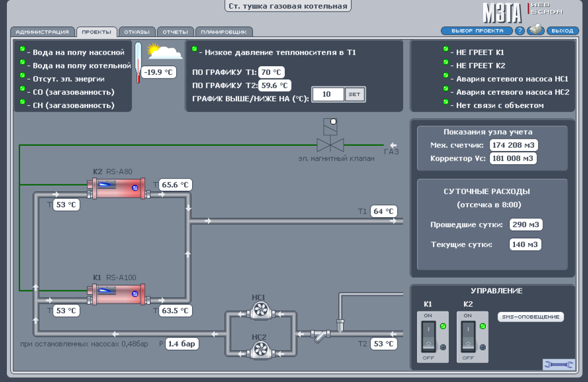Click the SET button for graph offset
Image resolution: width=588 pixels, height=382 pixels.
tap(355, 94)
